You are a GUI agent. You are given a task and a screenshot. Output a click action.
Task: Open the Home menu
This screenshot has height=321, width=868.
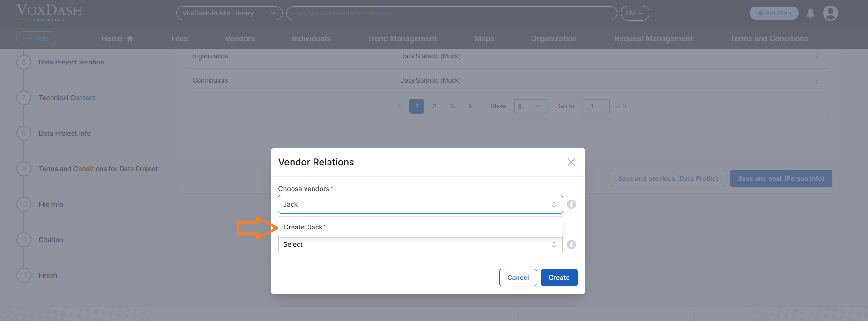point(117,38)
